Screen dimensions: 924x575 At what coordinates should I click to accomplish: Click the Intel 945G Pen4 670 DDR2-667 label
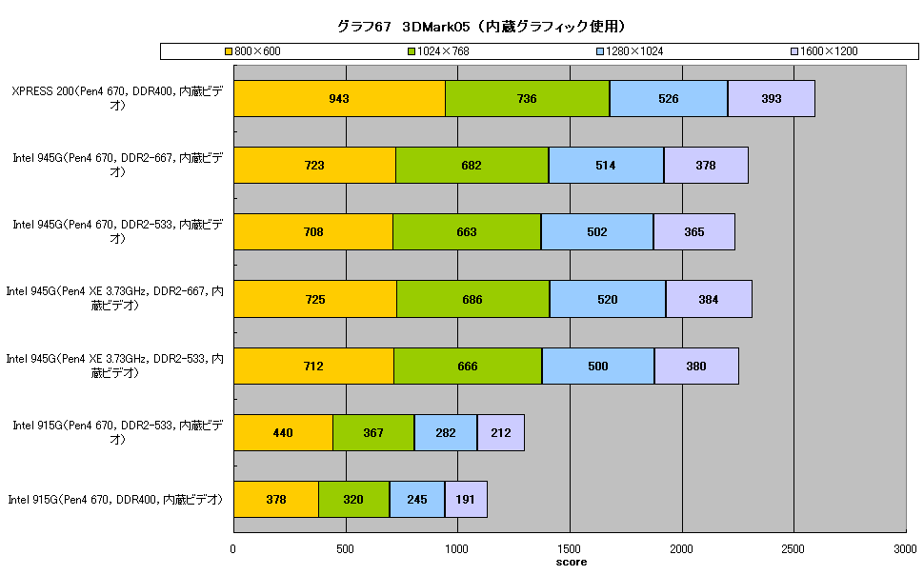tap(118, 165)
